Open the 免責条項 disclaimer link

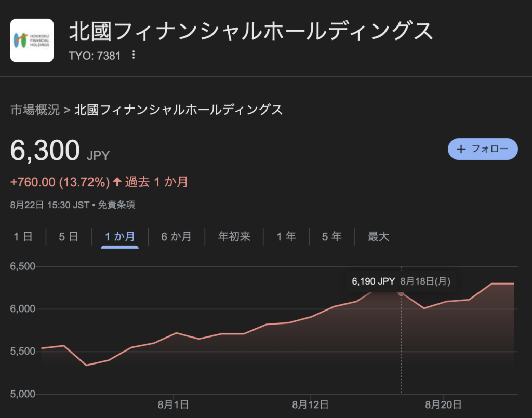click(x=116, y=205)
